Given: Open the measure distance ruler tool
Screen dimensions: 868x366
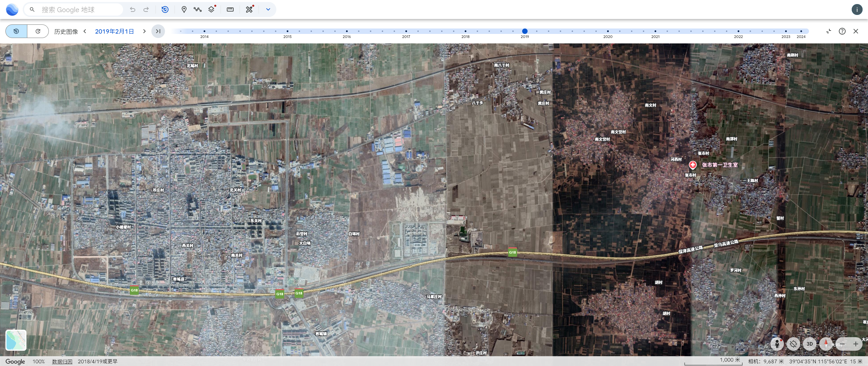Looking at the screenshot, I should pyautogui.click(x=230, y=9).
